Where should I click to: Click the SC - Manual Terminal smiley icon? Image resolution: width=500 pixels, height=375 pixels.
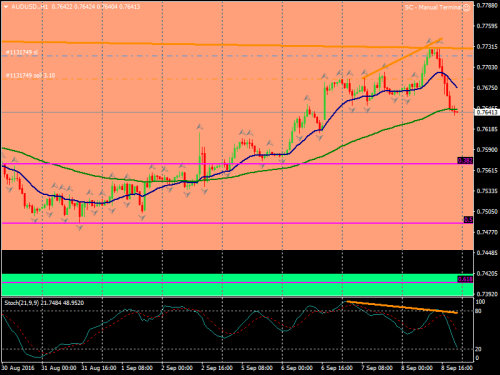pyautogui.click(x=466, y=7)
